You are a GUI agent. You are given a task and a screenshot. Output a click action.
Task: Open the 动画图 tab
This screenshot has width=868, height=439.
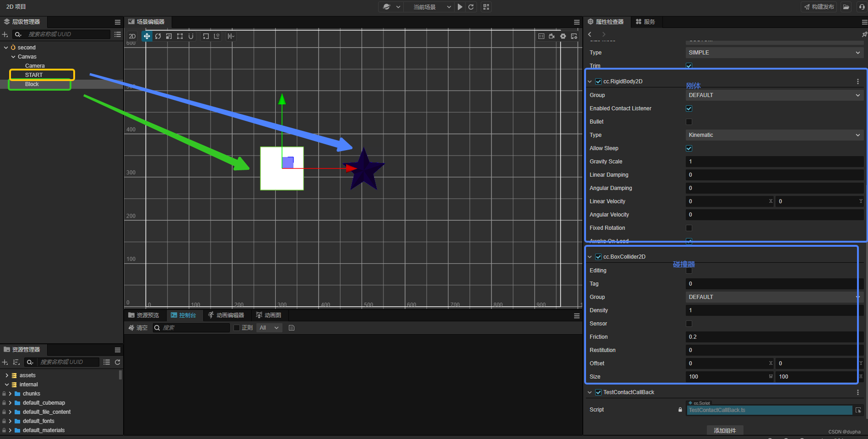(x=269, y=315)
